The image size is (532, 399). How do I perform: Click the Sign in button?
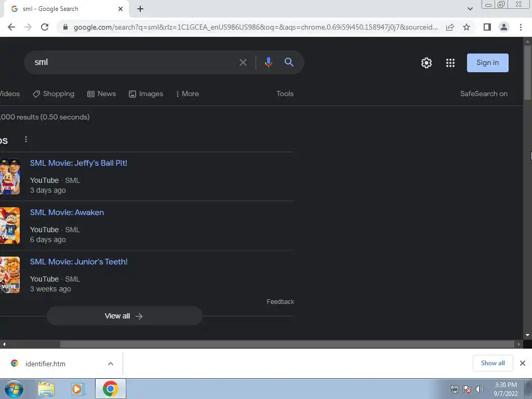(x=487, y=63)
